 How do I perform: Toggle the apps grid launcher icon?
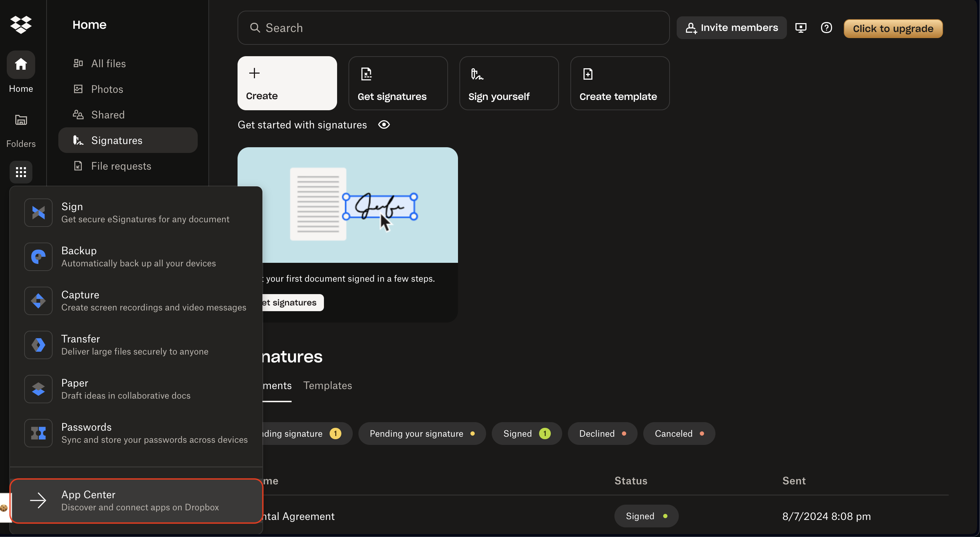tap(21, 172)
